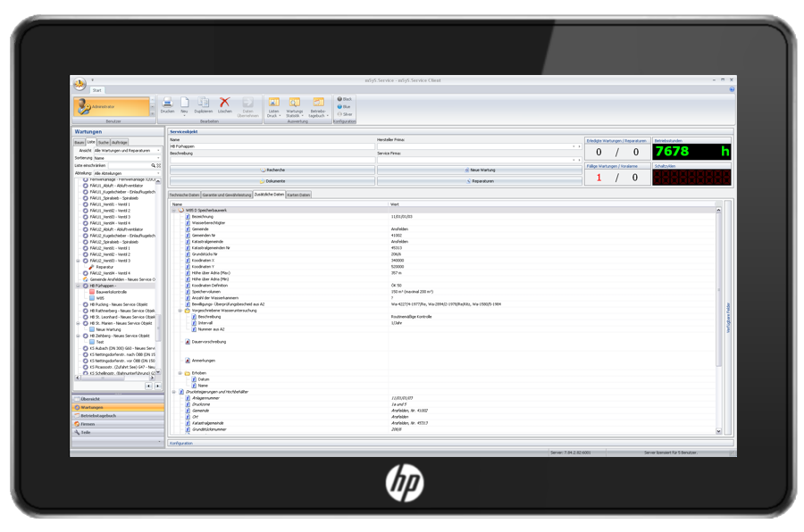Open the Betriebstagebuch ribbon icon
Image resolution: width=804 pixels, height=532 pixels.
pos(318,104)
